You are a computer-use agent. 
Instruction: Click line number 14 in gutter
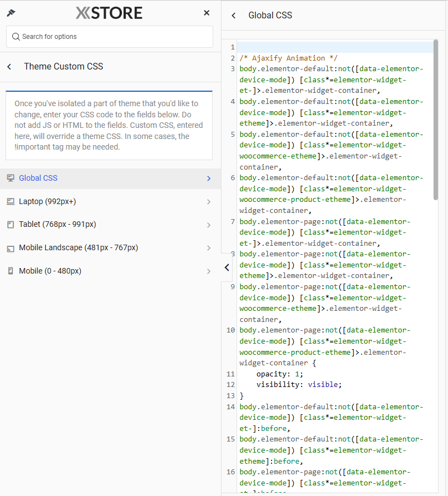click(x=230, y=407)
